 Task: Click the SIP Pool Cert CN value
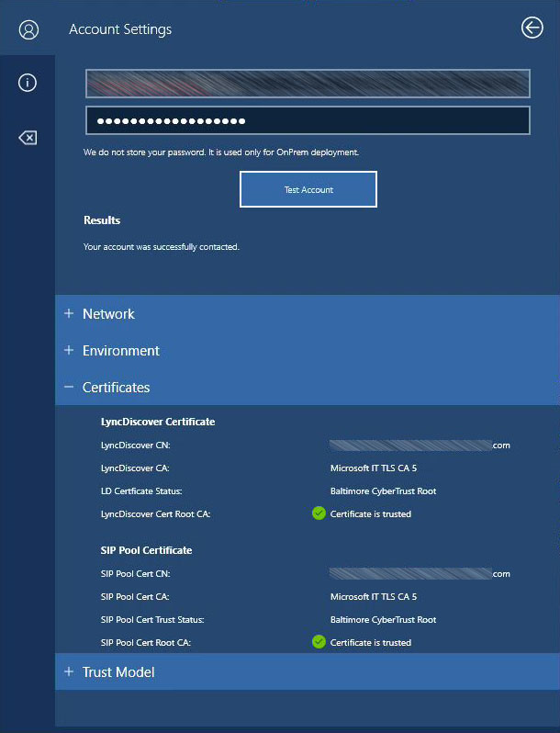(x=419, y=574)
